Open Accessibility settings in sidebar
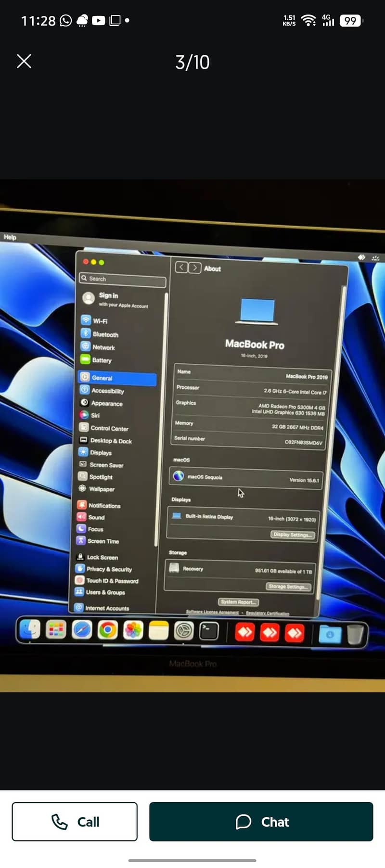Image resolution: width=385 pixels, height=868 pixels. coord(102,391)
